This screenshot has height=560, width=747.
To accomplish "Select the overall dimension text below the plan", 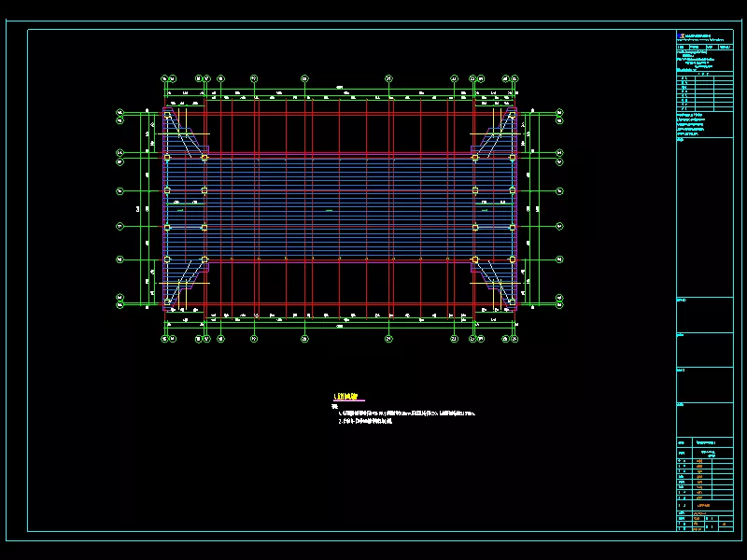I will tap(340, 327).
